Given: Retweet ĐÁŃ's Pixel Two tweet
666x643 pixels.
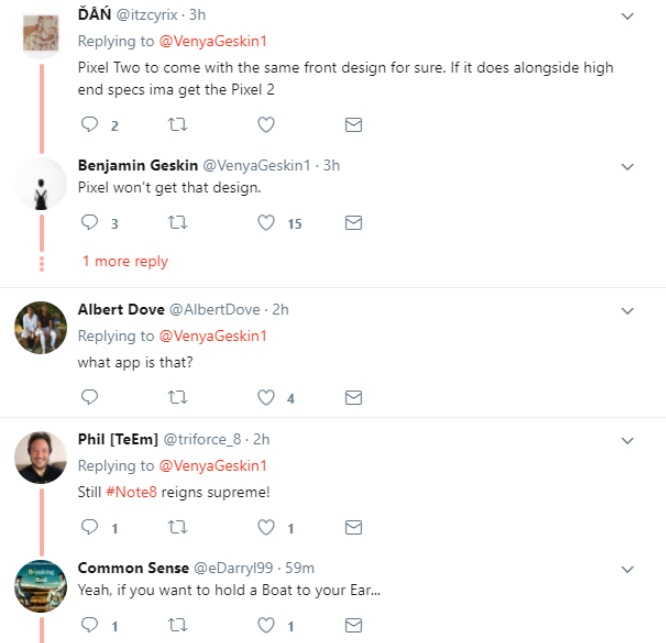Looking at the screenshot, I should tap(178, 124).
